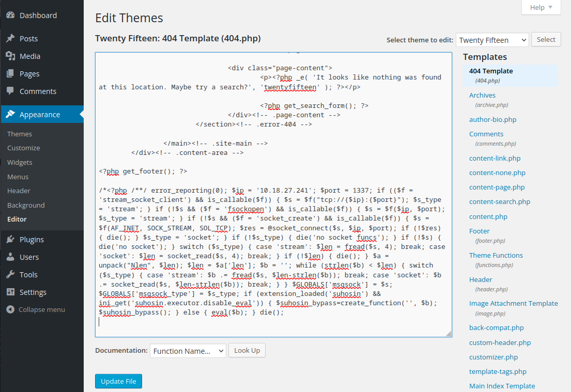Click the Update File button

click(x=118, y=382)
